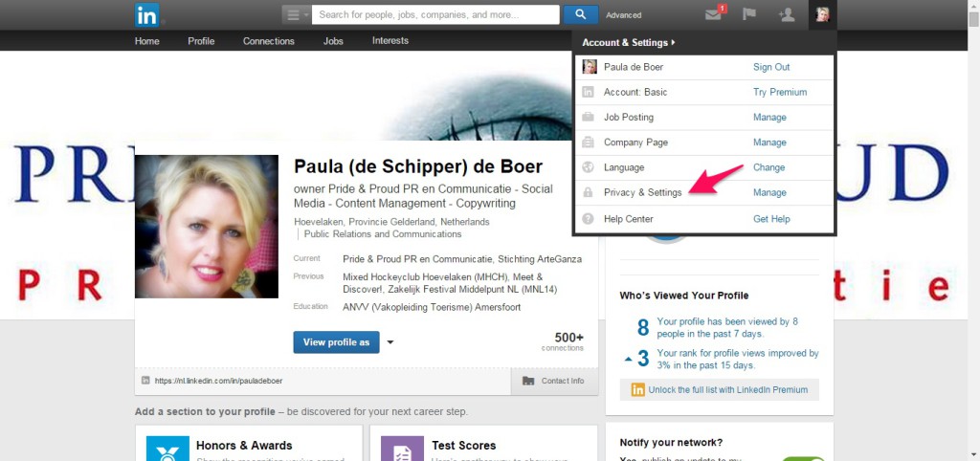Viewport: 980px width, 461px height.
Task: Click the blue search magnifier button
Action: (581, 14)
